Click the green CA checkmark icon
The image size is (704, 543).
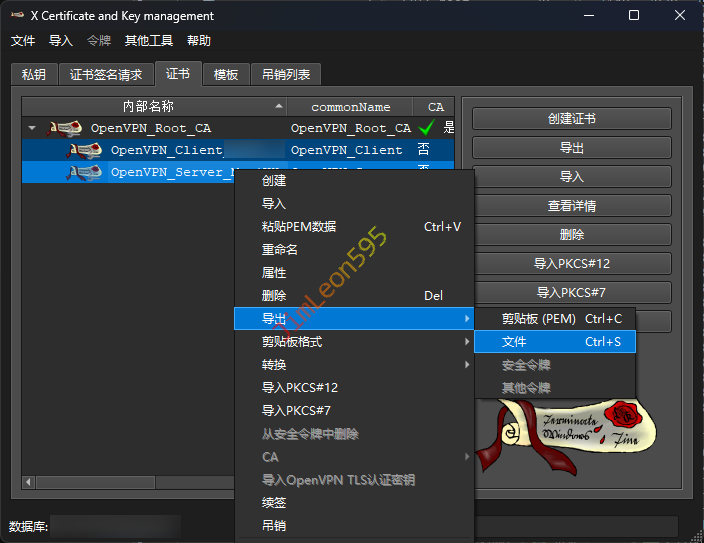click(427, 128)
